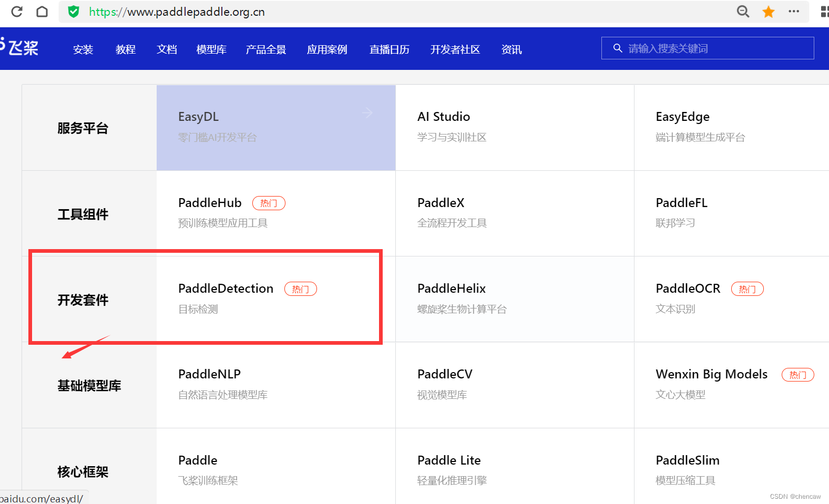Open the 开发者社区 nav menu item
This screenshot has width=829, height=504.
[x=455, y=49]
